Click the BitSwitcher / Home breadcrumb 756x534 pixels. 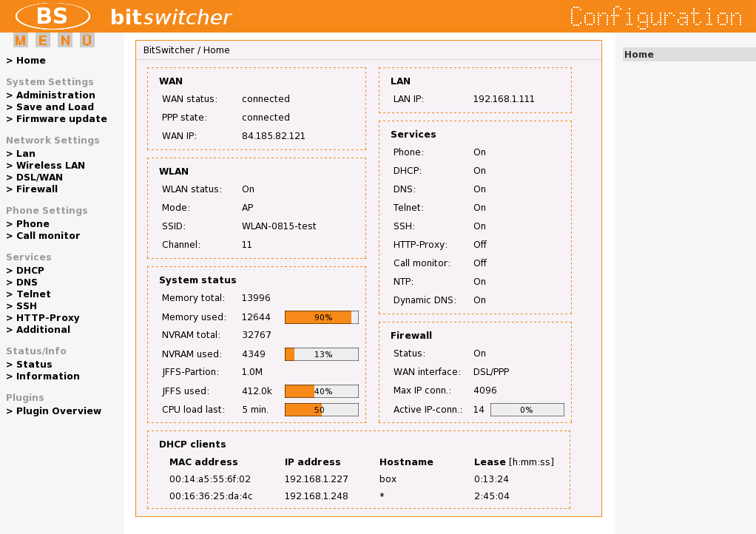[188, 50]
